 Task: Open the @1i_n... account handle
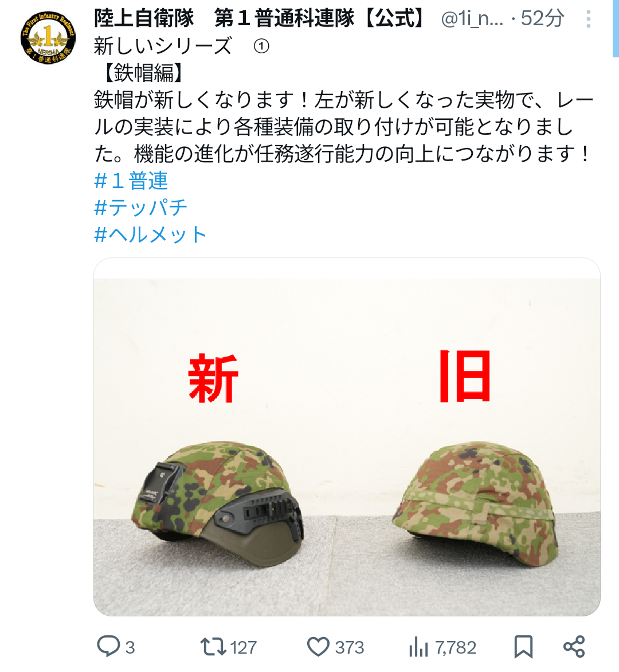point(472,19)
